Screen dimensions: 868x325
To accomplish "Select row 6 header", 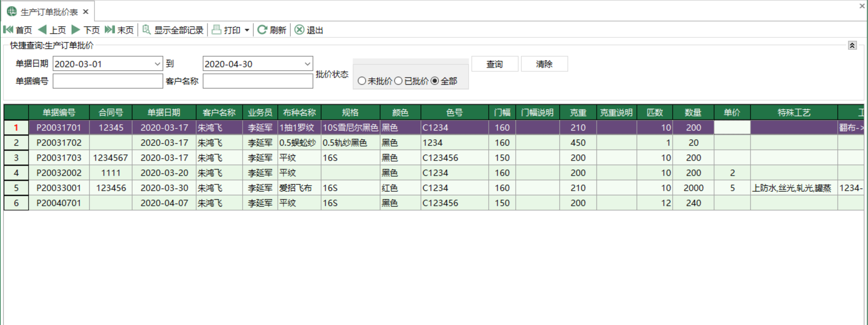I will (16, 203).
